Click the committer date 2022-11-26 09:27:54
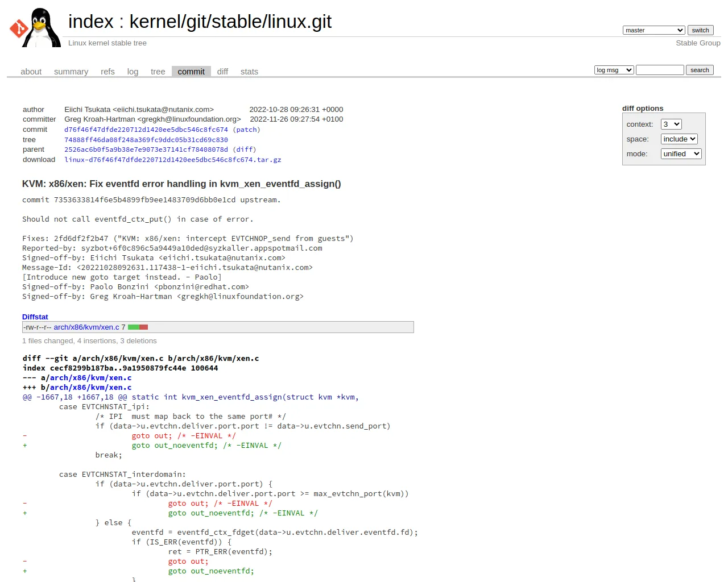 [x=296, y=119]
